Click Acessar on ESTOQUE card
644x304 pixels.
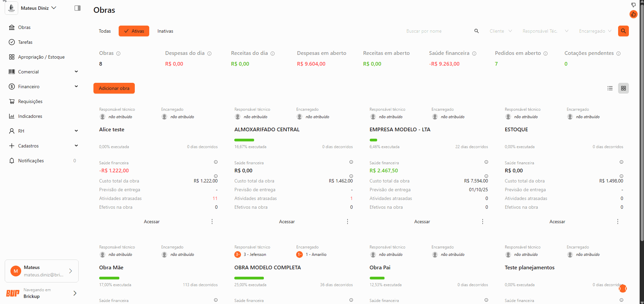point(557,222)
